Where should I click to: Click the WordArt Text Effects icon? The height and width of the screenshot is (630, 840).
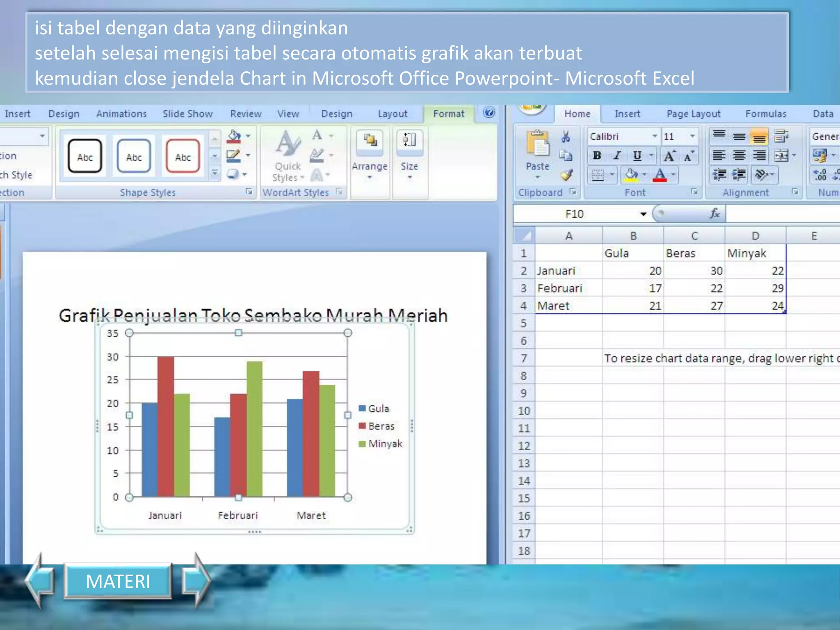coord(317,176)
